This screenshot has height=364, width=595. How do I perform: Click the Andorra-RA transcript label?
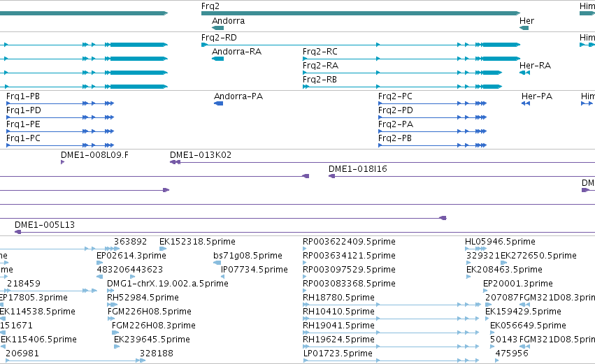[236, 52]
